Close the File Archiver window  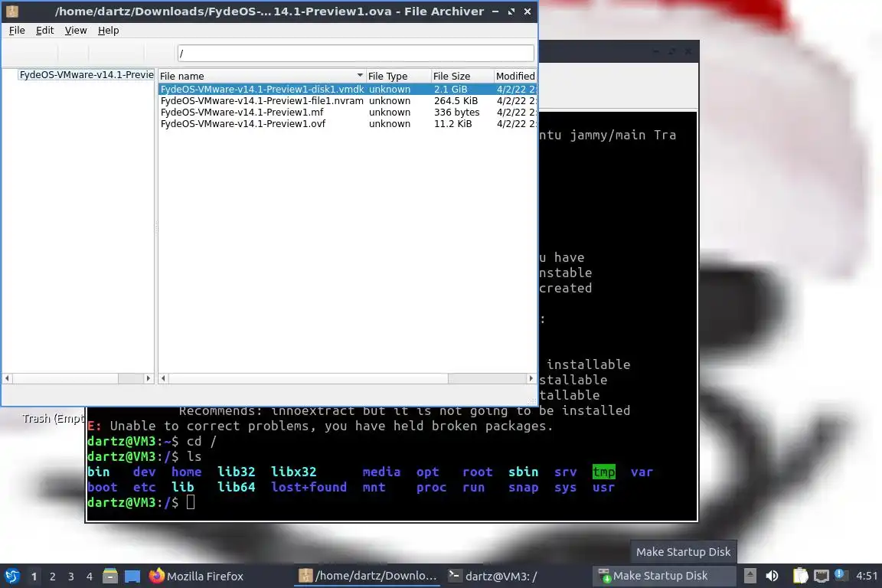coord(527,11)
